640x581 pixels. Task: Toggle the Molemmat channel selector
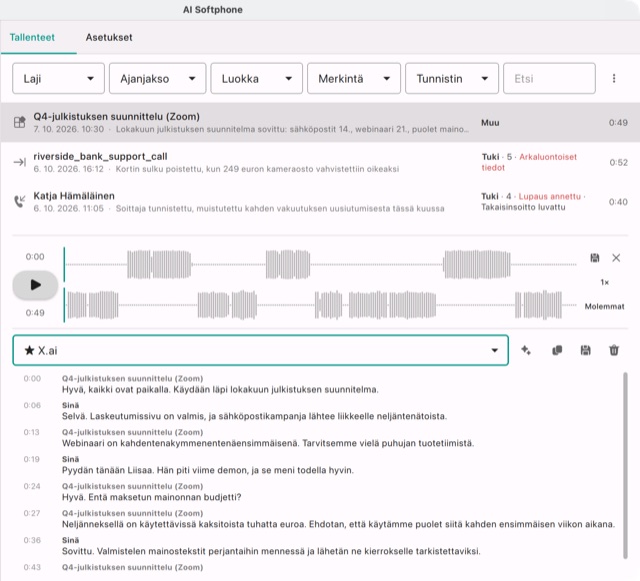pos(604,306)
